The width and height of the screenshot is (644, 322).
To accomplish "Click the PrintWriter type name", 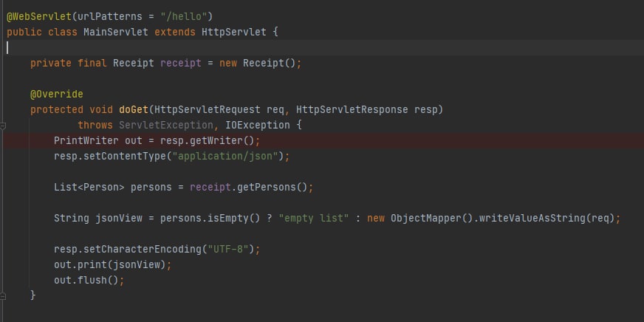I will tap(86, 141).
